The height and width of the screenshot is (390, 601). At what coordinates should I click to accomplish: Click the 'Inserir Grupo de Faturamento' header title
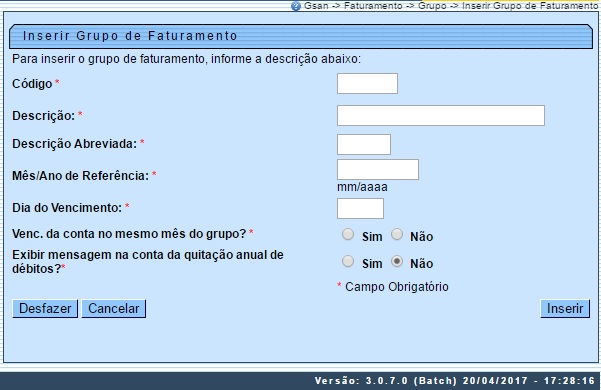point(130,36)
